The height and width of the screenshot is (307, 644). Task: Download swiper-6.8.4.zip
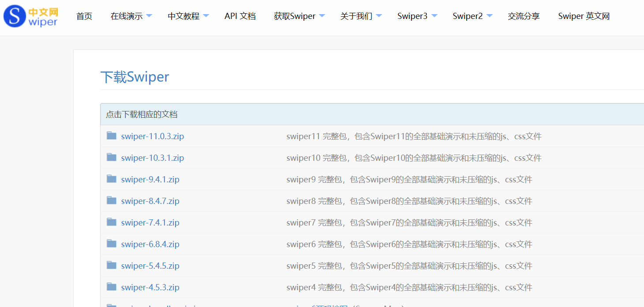click(150, 244)
